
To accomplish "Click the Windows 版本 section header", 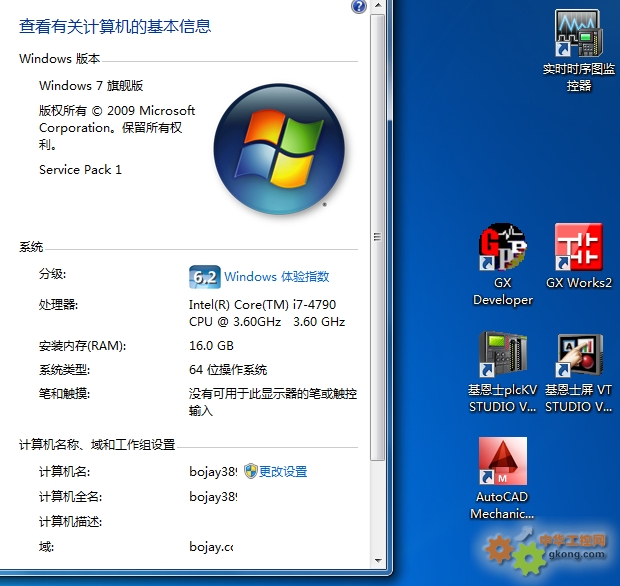I will click(59, 59).
